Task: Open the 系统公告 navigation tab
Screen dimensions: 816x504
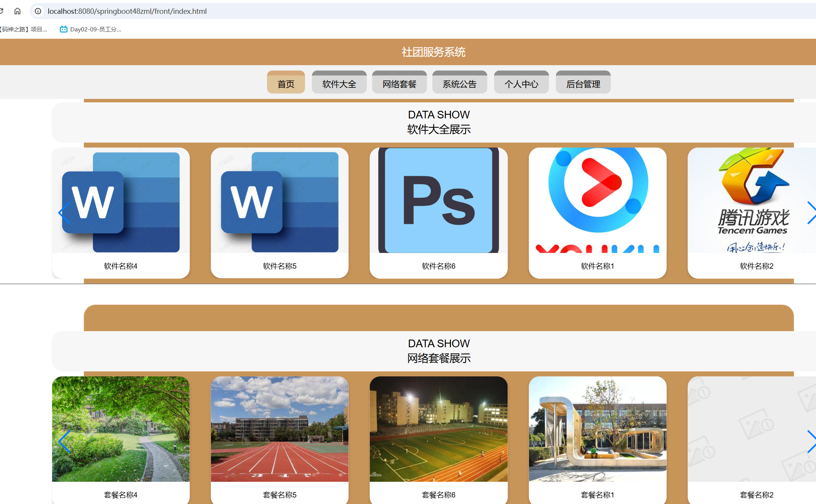Action: click(x=460, y=82)
